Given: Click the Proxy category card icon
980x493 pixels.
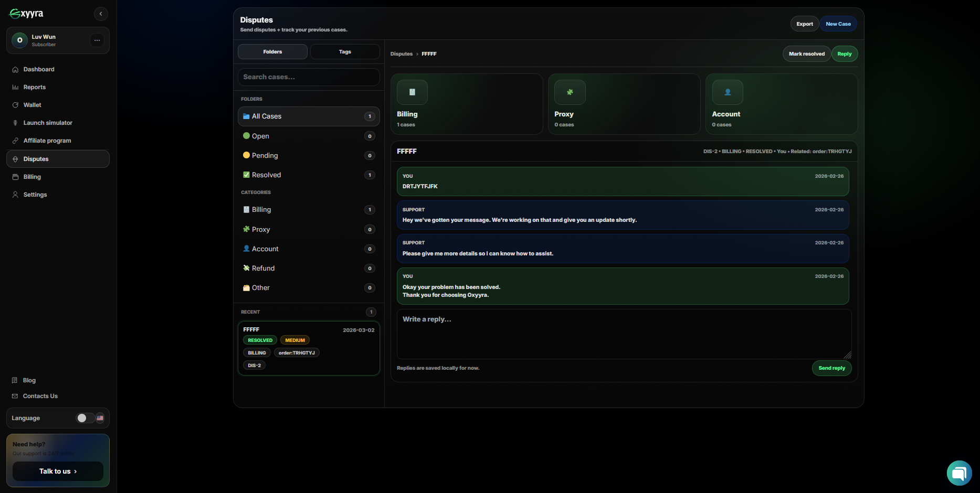Looking at the screenshot, I should coord(570,92).
